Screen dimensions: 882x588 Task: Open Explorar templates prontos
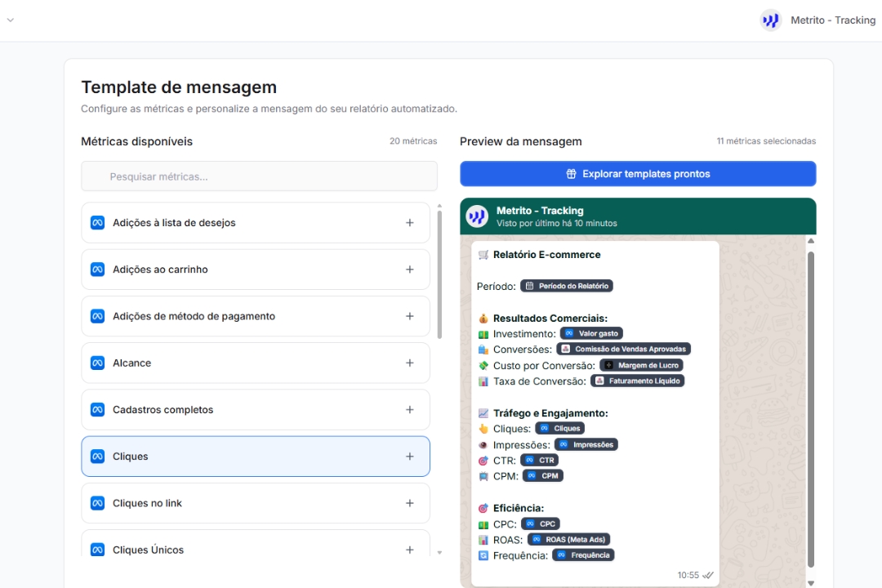[x=638, y=174]
